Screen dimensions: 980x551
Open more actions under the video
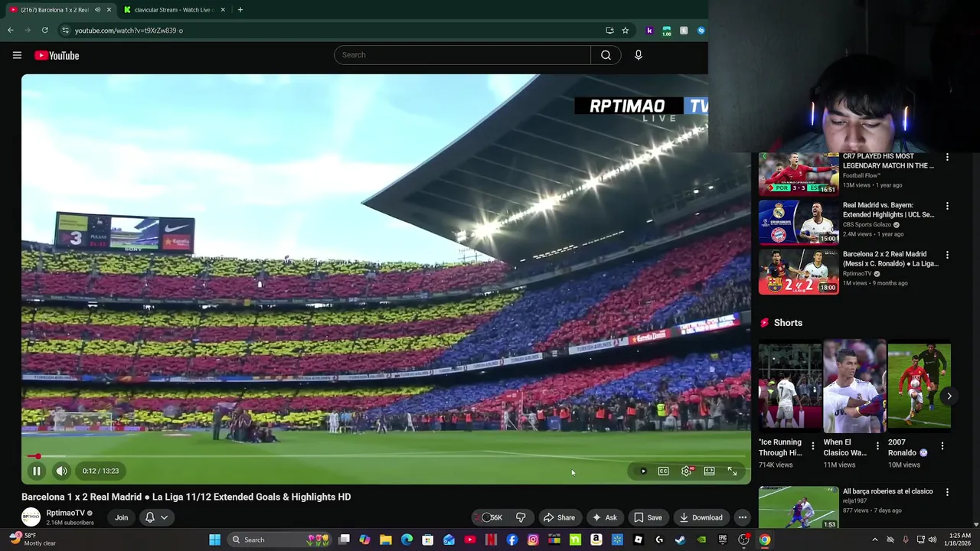pyautogui.click(x=743, y=517)
